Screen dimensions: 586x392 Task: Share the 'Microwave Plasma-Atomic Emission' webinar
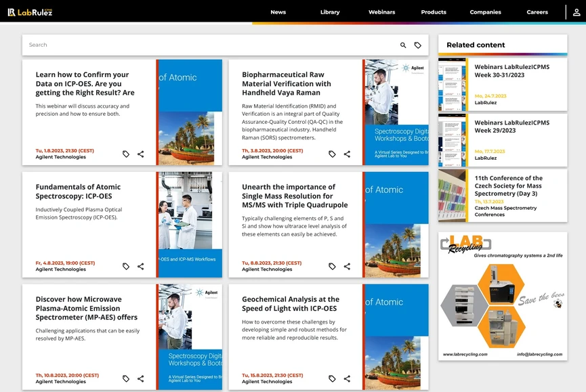click(140, 378)
